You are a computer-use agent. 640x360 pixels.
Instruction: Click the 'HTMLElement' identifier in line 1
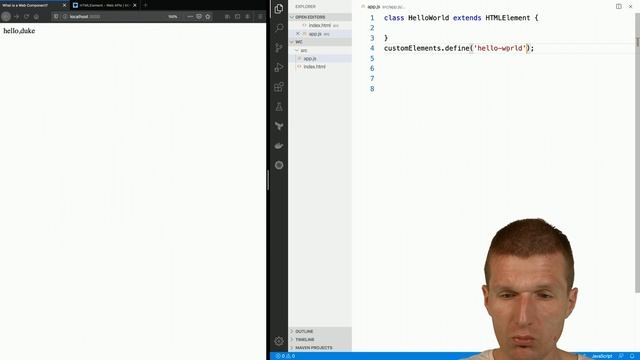508,18
